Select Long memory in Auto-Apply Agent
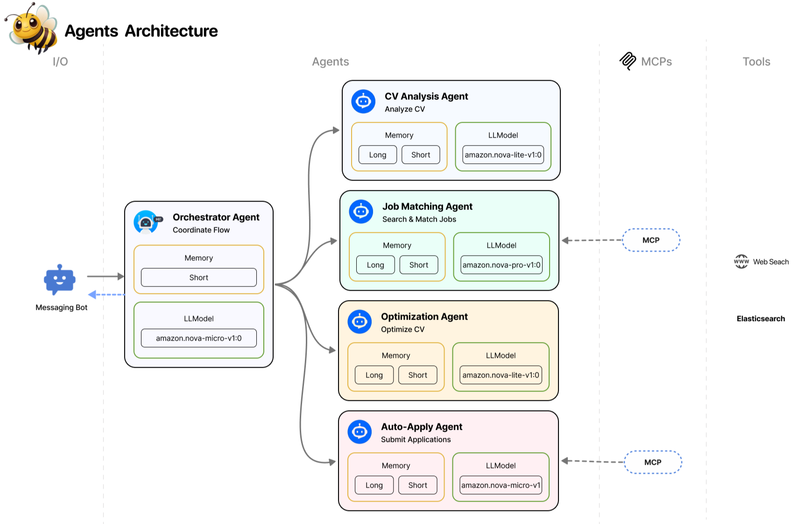Viewport: 812px width, 524px height. click(374, 485)
